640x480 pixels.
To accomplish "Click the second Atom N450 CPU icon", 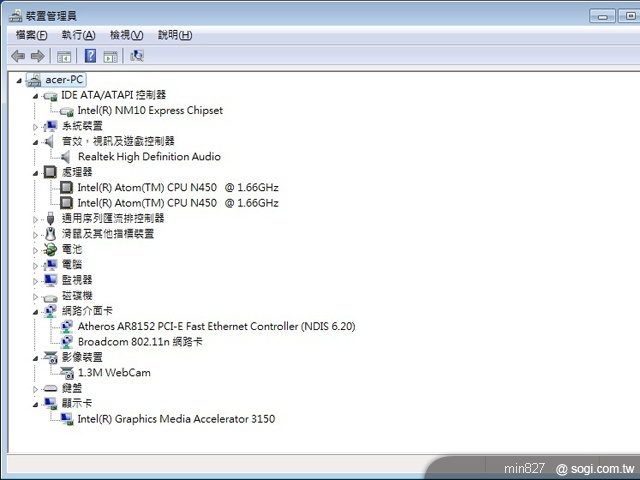I will coord(66,203).
